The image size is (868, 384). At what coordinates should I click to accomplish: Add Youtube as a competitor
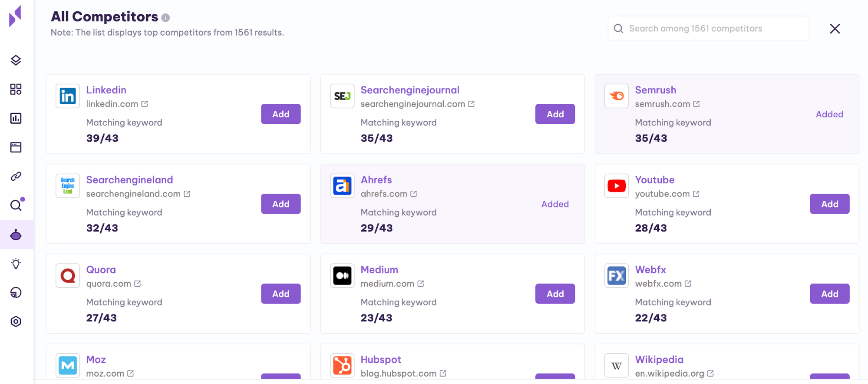pos(830,204)
